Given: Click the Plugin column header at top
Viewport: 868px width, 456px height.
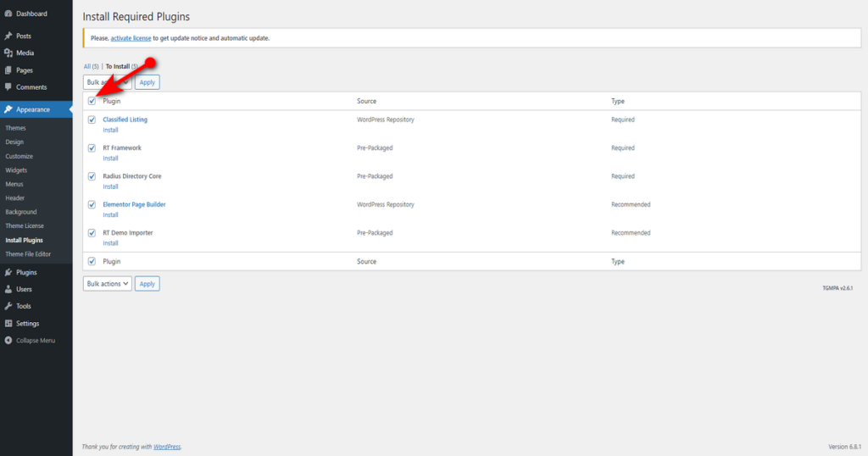Looking at the screenshot, I should pos(111,101).
